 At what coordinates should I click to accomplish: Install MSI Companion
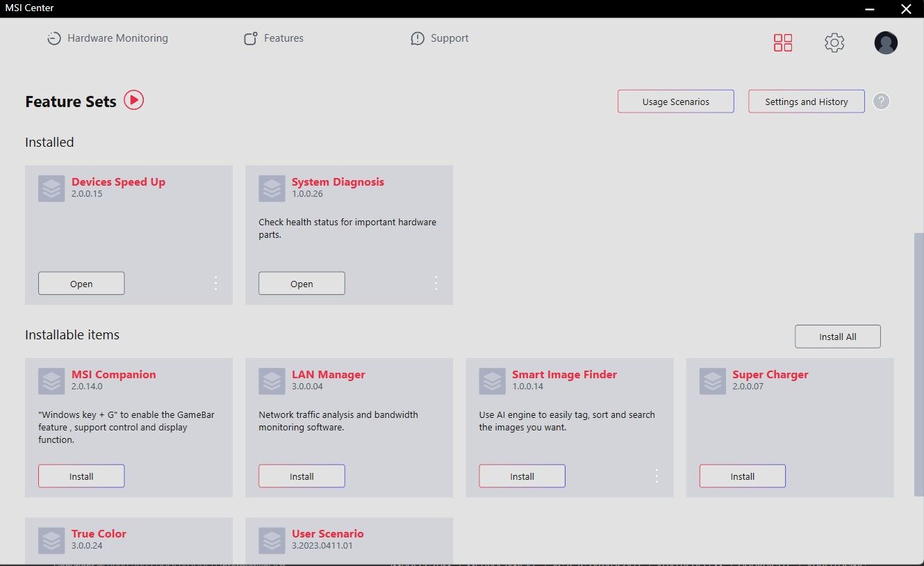coord(81,476)
